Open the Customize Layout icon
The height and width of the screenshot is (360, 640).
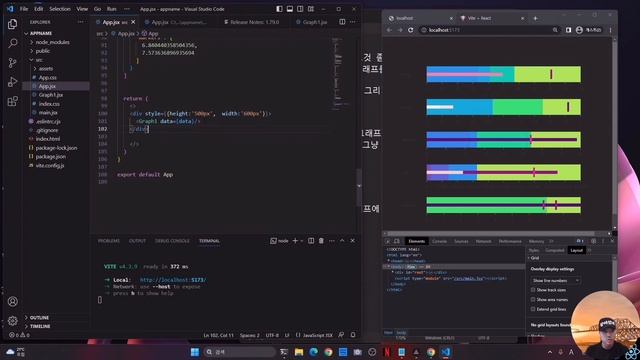click(311, 9)
